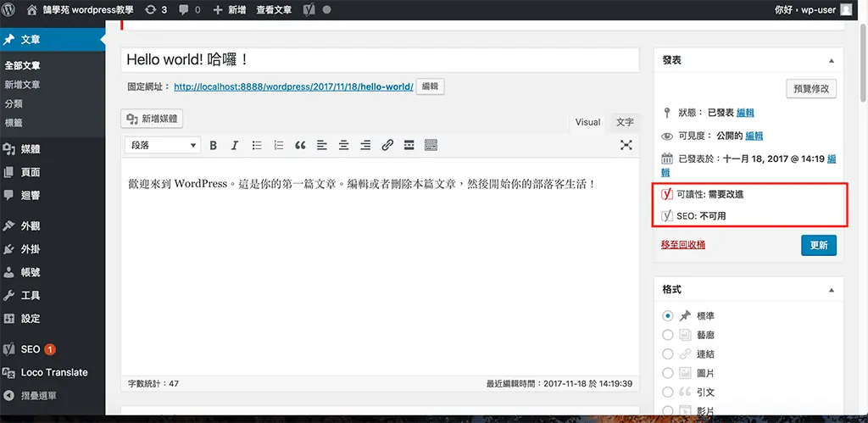Switch to the Visual editor tab
The width and height of the screenshot is (868, 423).
click(588, 122)
